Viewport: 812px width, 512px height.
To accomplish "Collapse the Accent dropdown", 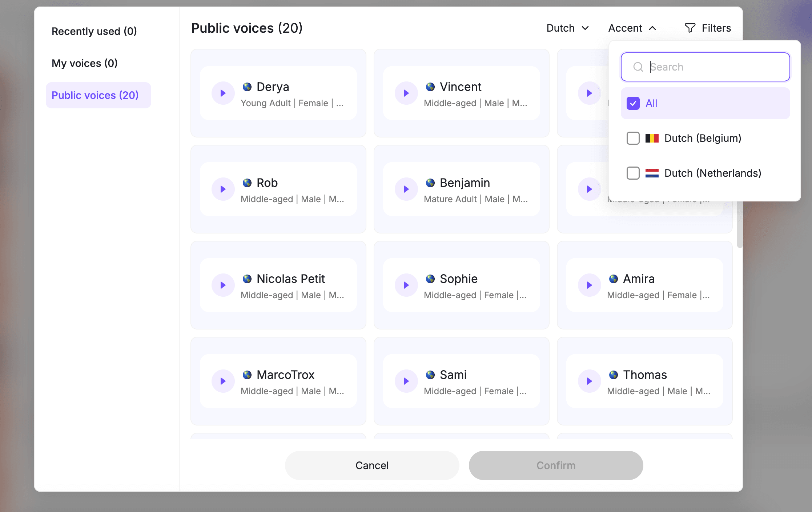I will tap(632, 28).
